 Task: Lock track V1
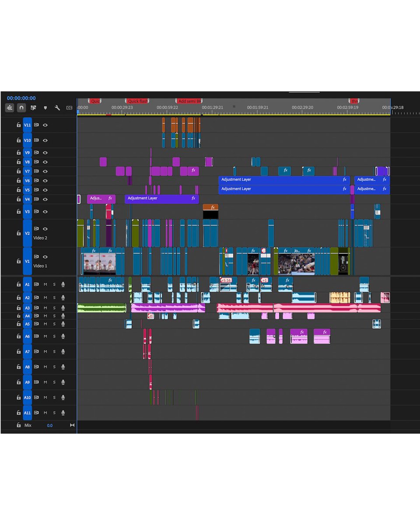tap(18, 261)
